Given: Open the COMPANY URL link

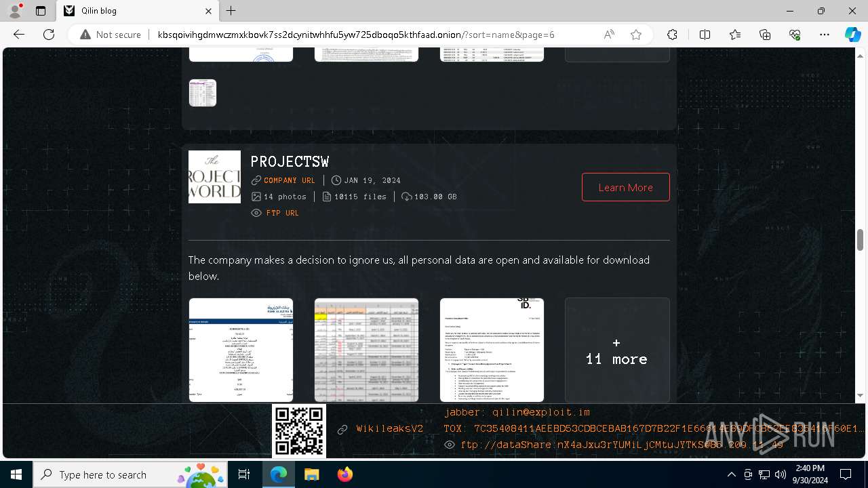Looking at the screenshot, I should pyautogui.click(x=290, y=180).
